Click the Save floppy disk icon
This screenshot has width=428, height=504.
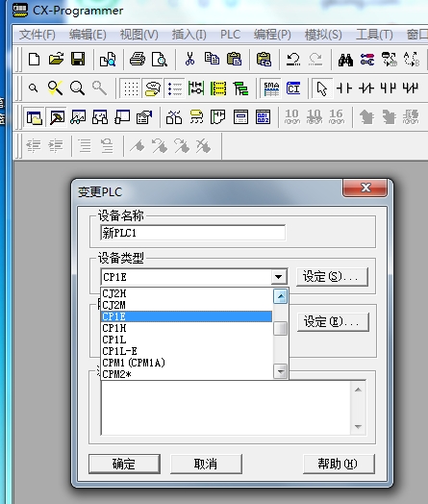click(78, 60)
